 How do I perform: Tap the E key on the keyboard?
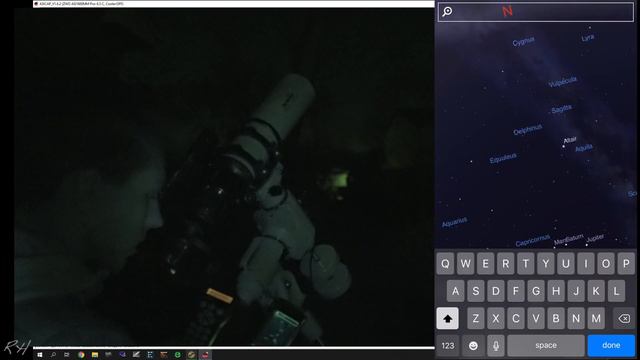pos(485,264)
